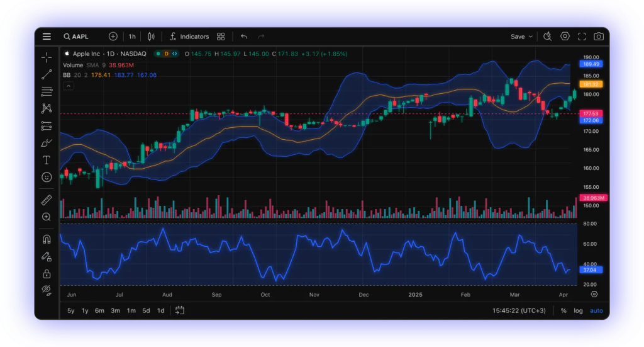Click the orange 181.32 price label
The width and height of the screenshot is (644, 347).
point(591,84)
